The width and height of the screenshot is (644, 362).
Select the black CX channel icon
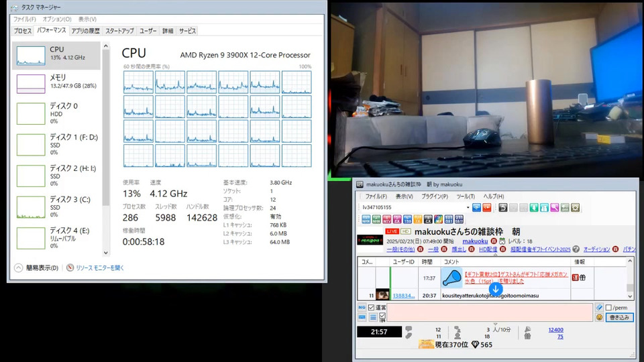coord(428,219)
